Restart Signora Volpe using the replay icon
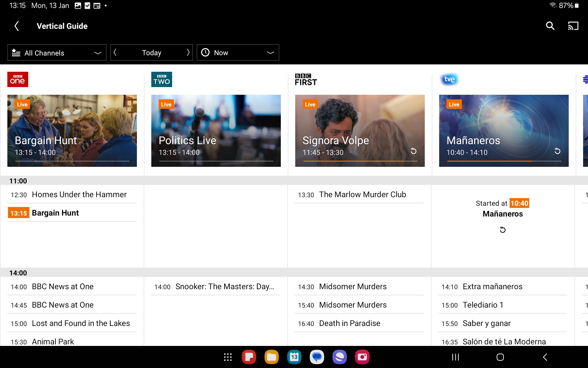 tap(413, 151)
